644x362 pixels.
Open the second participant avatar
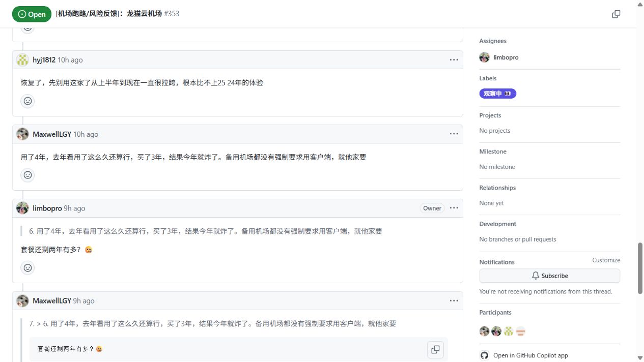496,331
